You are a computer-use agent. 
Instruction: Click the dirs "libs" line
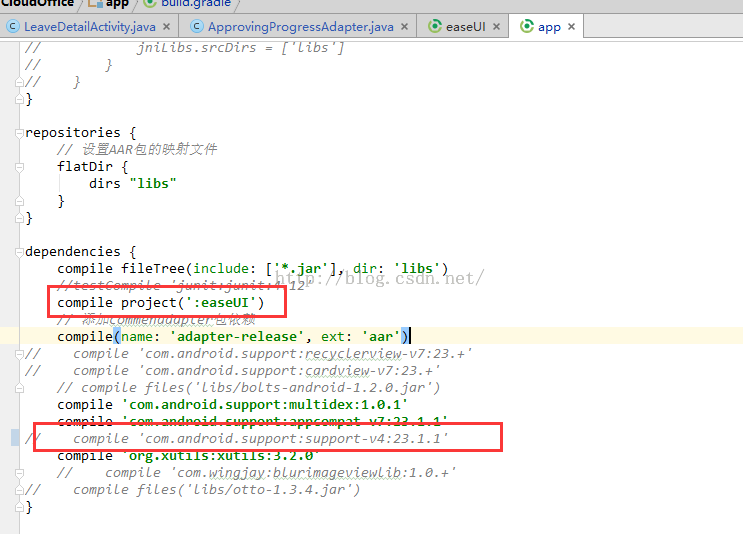coord(133,183)
